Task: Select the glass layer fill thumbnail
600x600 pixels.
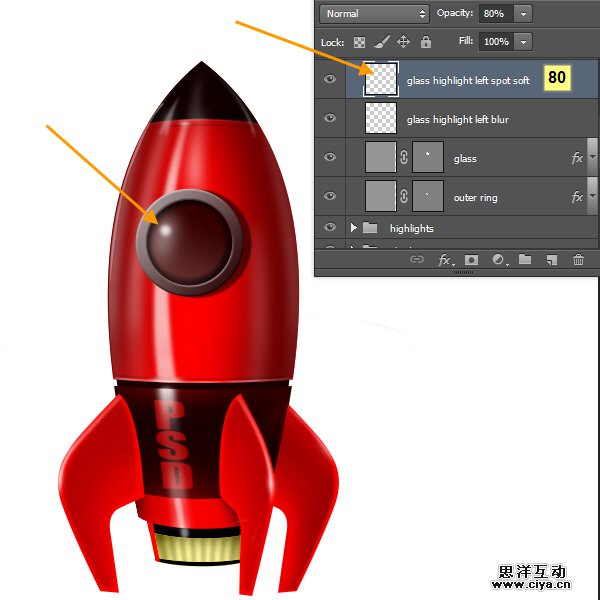Action: (x=381, y=157)
